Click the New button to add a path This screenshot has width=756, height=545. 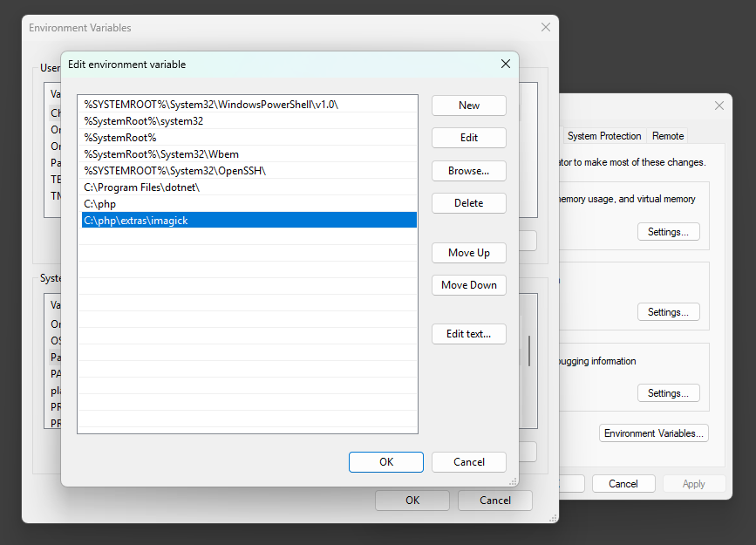click(x=468, y=106)
